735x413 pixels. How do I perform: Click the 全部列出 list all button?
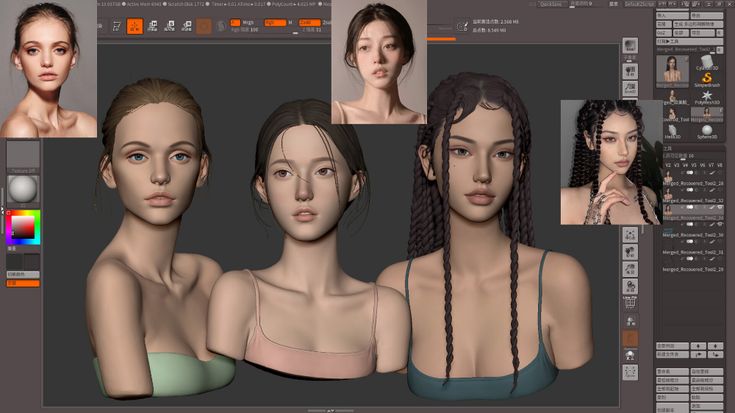673,346
